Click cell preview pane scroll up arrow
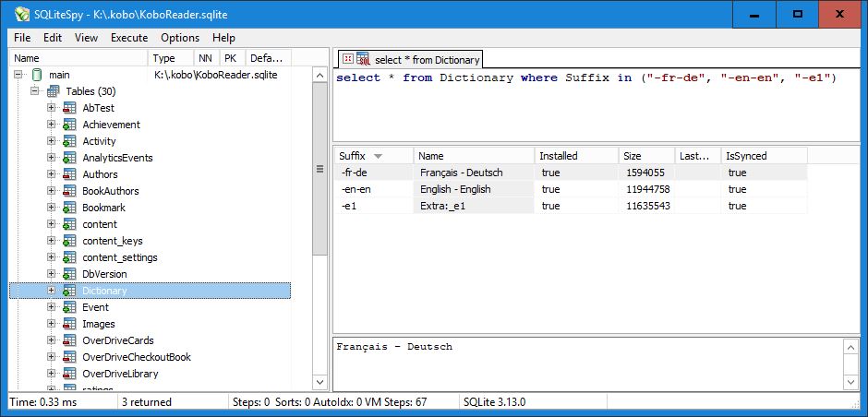 point(850,347)
